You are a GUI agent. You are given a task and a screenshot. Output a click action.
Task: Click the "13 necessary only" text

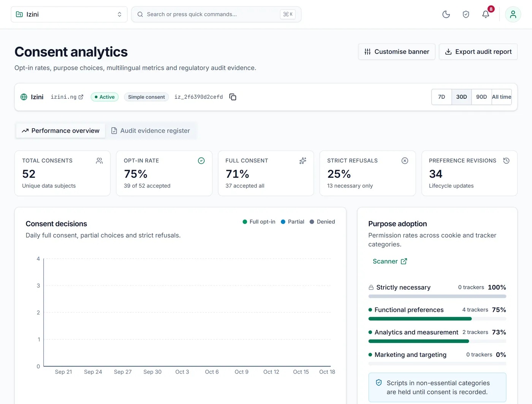[x=350, y=186]
